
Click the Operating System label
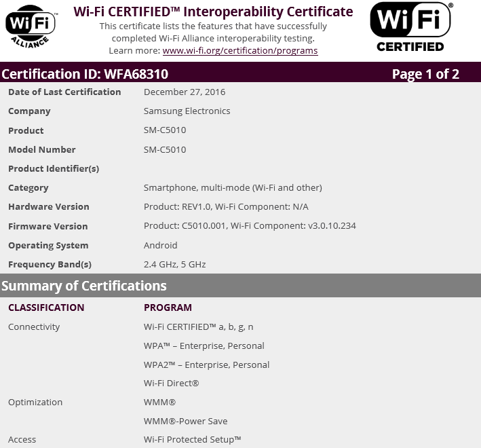coord(48,246)
